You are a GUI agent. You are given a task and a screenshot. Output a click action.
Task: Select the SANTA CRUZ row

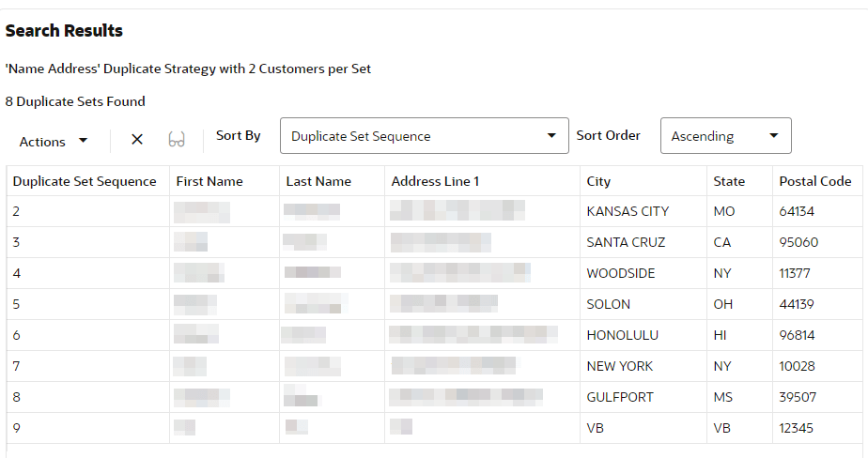coord(435,242)
